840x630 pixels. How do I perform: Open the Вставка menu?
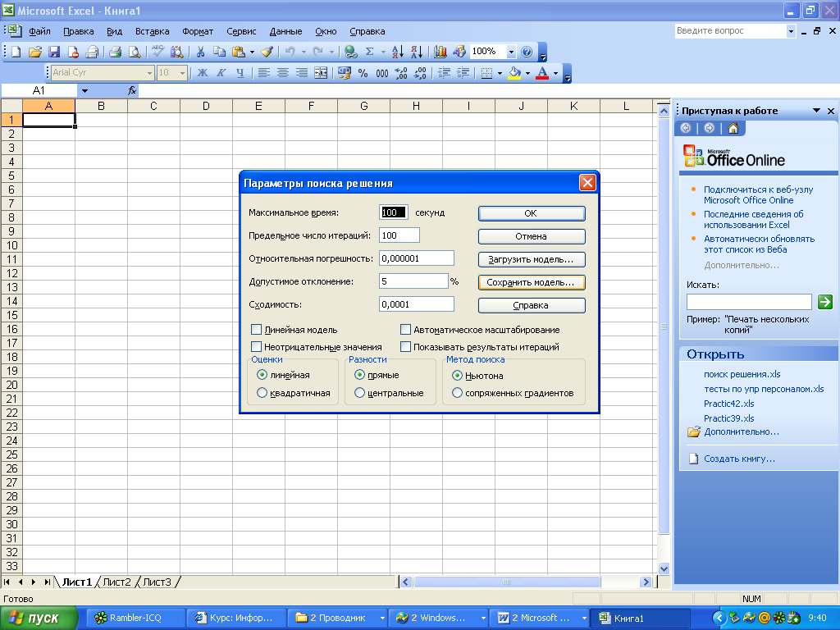152,31
